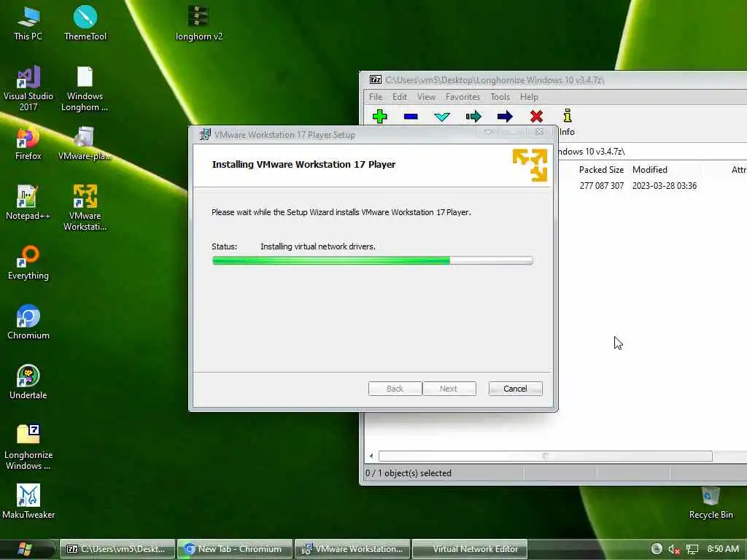The height and width of the screenshot is (560, 747).
Task: Click the 7-Zip address path field
Action: (653, 152)
